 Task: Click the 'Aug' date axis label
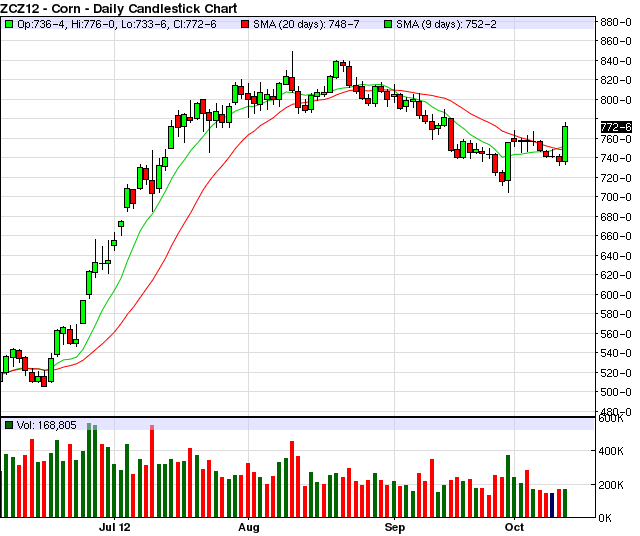pyautogui.click(x=249, y=527)
